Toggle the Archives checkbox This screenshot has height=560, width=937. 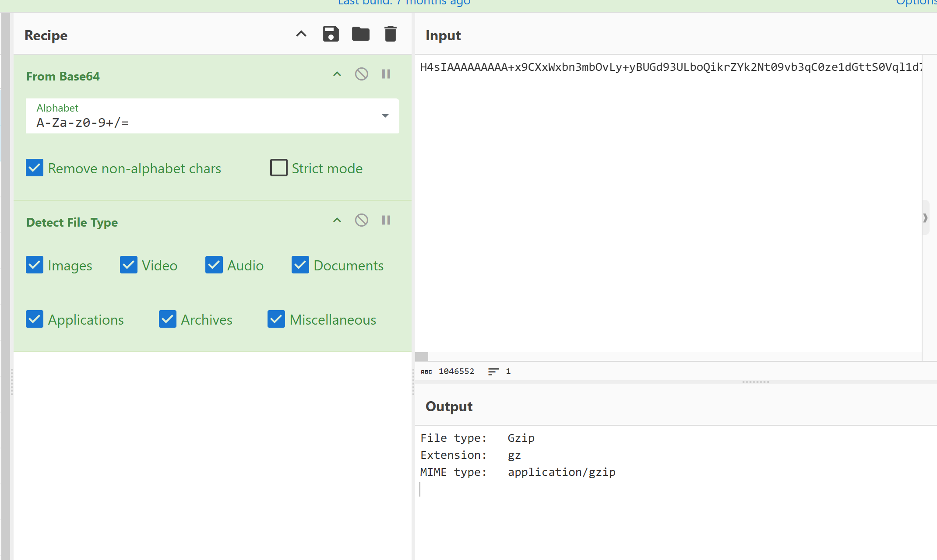(168, 319)
